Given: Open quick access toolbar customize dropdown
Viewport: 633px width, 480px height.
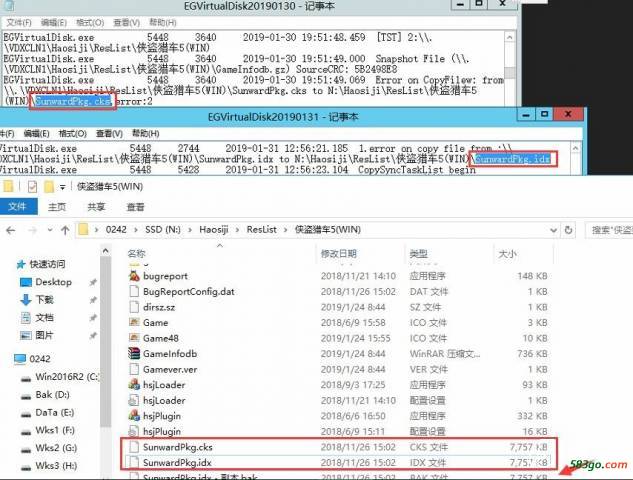Looking at the screenshot, I should coord(63,187).
